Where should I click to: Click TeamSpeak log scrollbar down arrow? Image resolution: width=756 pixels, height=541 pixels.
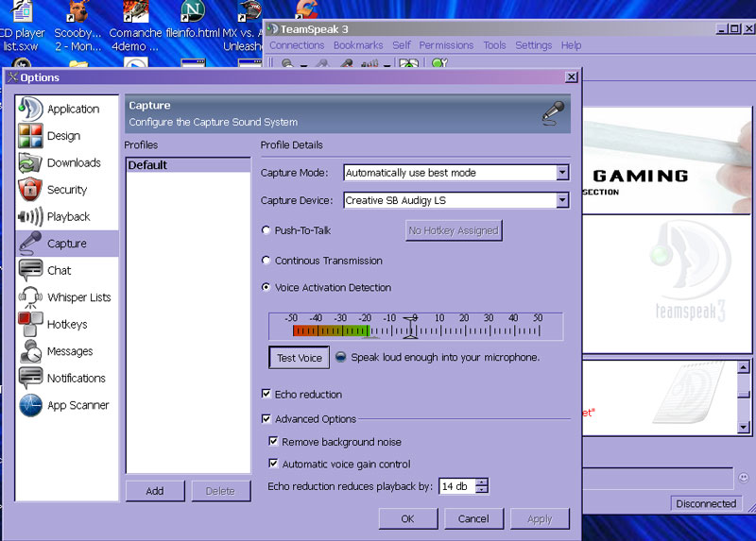743,427
